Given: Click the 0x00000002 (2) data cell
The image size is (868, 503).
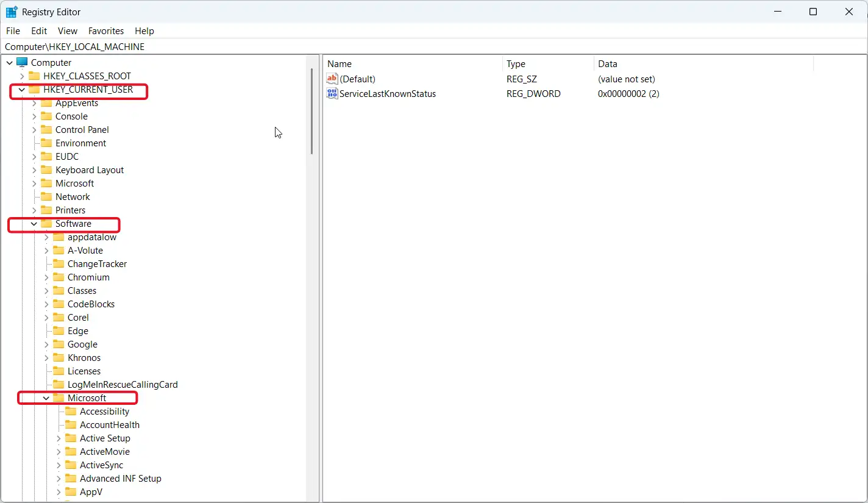Looking at the screenshot, I should (x=628, y=94).
